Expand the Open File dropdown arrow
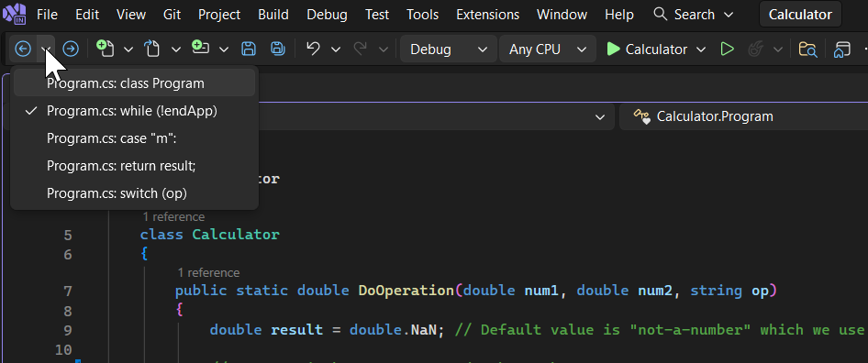This screenshot has height=363, width=868. coord(176,49)
